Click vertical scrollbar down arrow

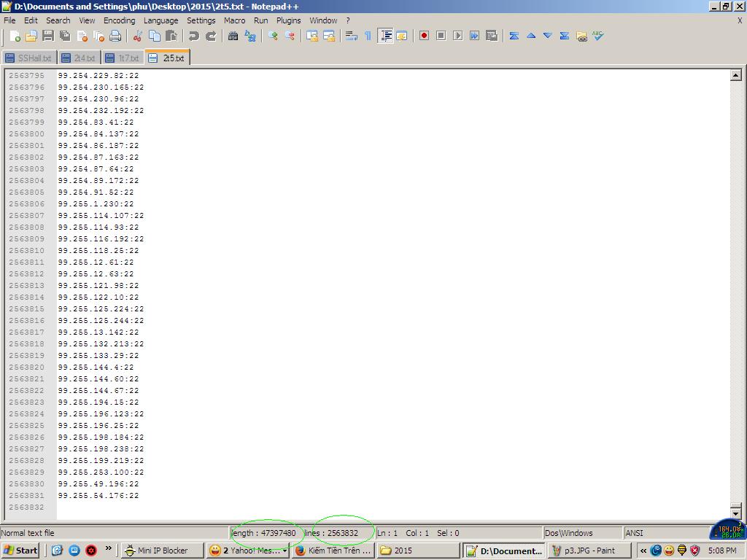click(735, 513)
